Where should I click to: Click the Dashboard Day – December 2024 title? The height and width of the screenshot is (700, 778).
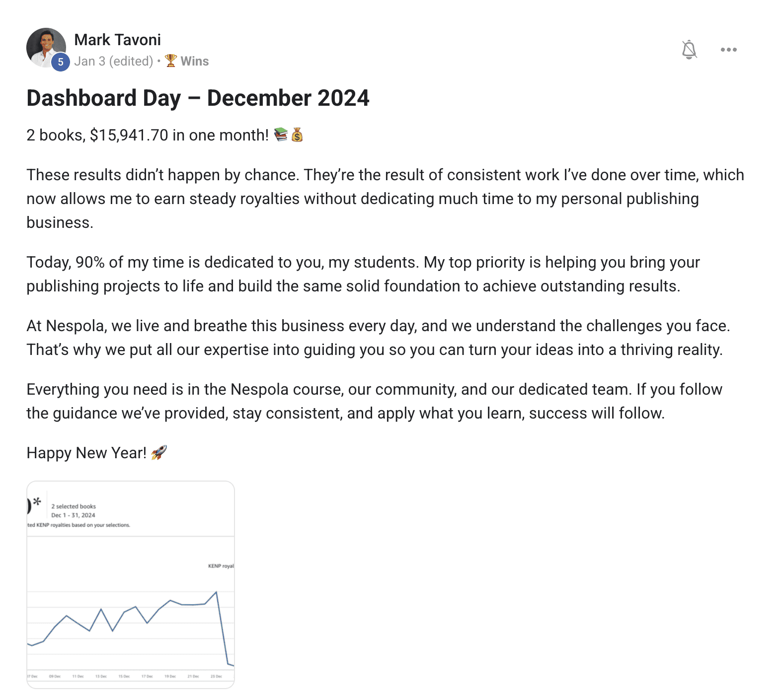[198, 98]
